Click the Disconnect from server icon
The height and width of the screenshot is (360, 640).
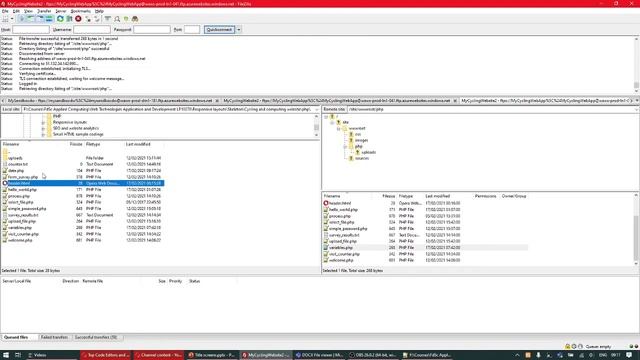88,19
